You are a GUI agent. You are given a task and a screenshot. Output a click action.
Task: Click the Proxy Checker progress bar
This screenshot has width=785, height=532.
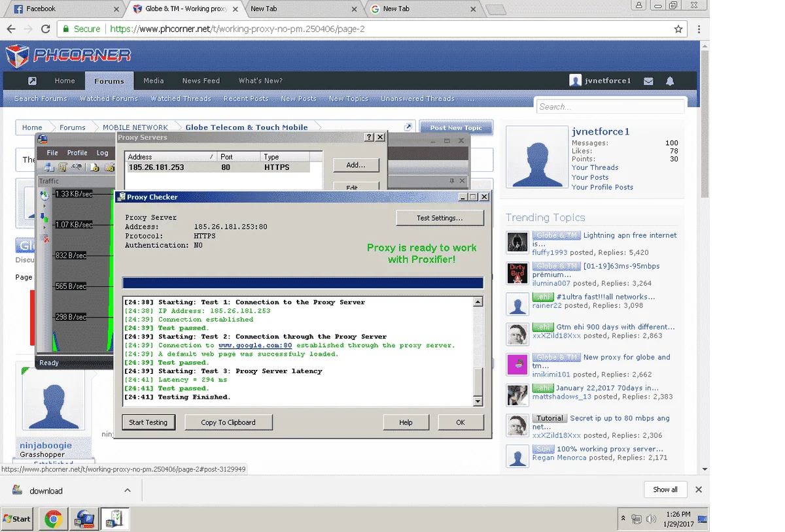coord(303,282)
